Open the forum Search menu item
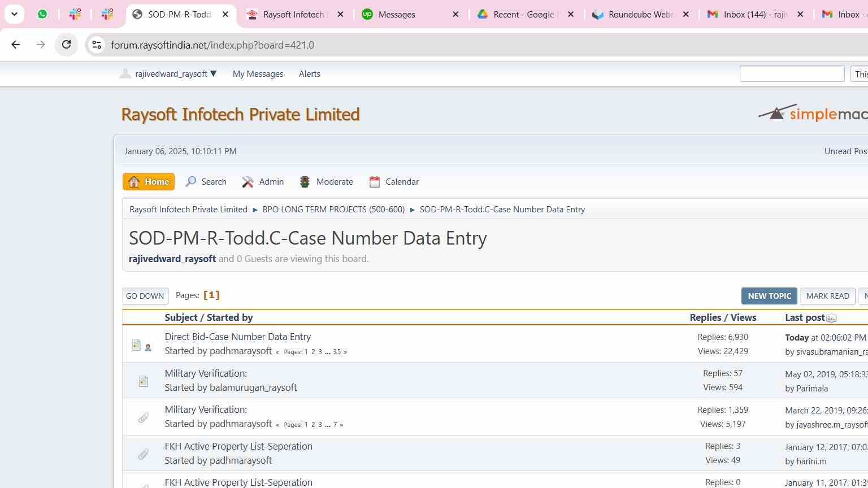 [206, 182]
